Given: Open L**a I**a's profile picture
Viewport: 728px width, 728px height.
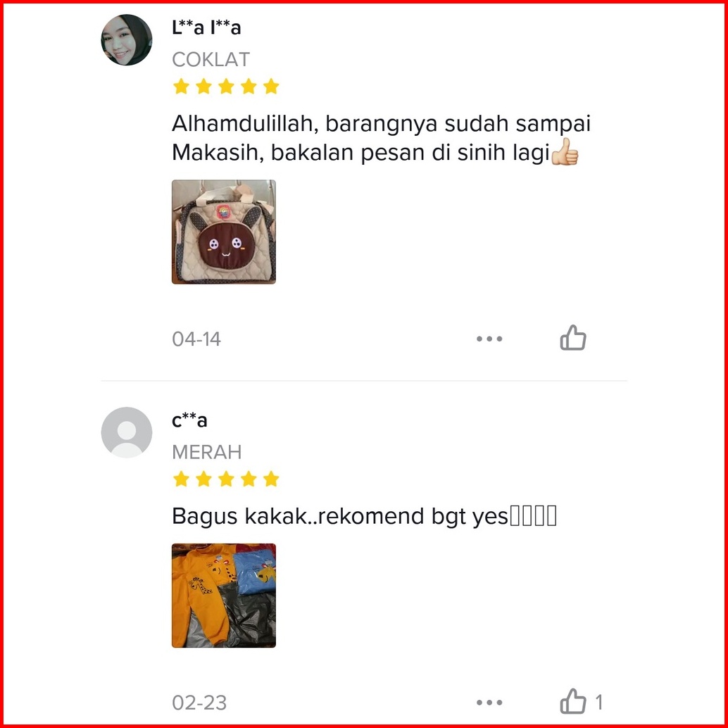Looking at the screenshot, I should tap(126, 40).
